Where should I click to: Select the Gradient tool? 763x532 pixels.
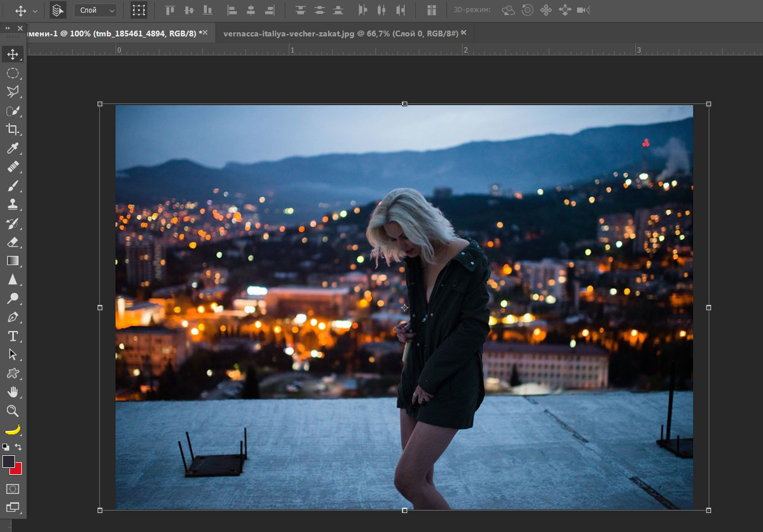point(13,261)
